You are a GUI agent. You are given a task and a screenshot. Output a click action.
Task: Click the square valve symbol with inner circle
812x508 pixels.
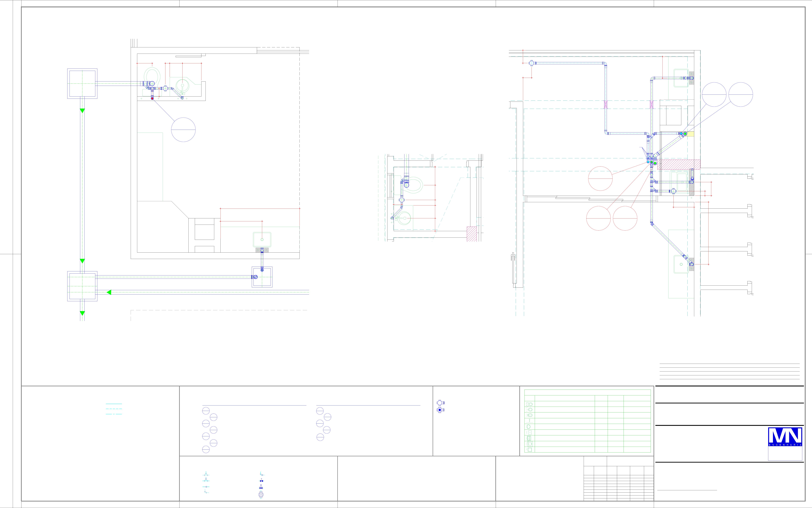point(261,495)
